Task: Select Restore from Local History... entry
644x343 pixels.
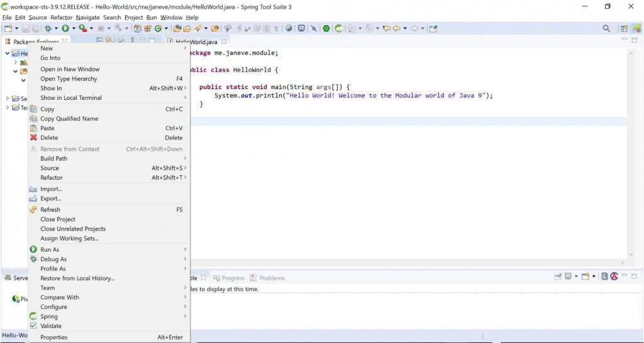Action: (109, 278)
